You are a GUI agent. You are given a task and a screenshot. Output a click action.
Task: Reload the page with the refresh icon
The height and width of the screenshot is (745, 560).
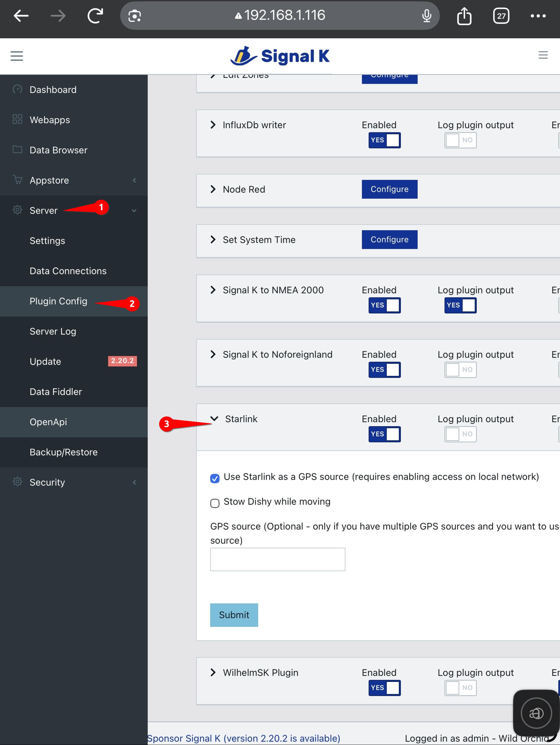(95, 15)
